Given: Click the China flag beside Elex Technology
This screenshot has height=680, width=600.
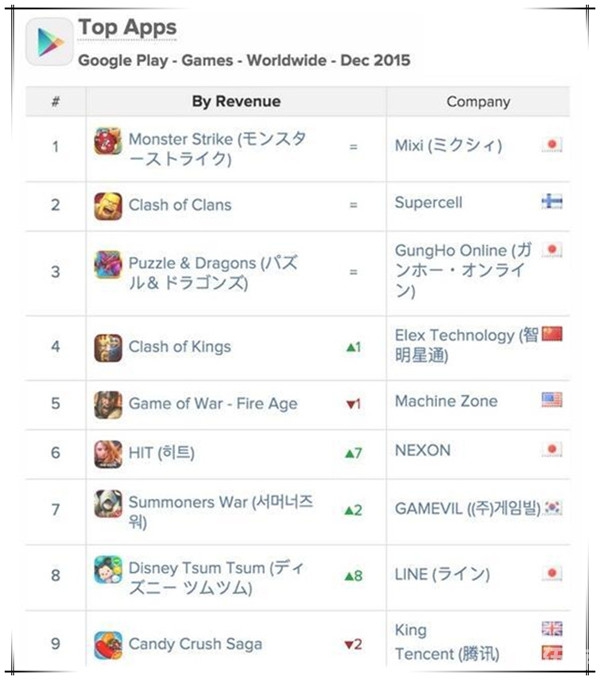Looking at the screenshot, I should 552,333.
